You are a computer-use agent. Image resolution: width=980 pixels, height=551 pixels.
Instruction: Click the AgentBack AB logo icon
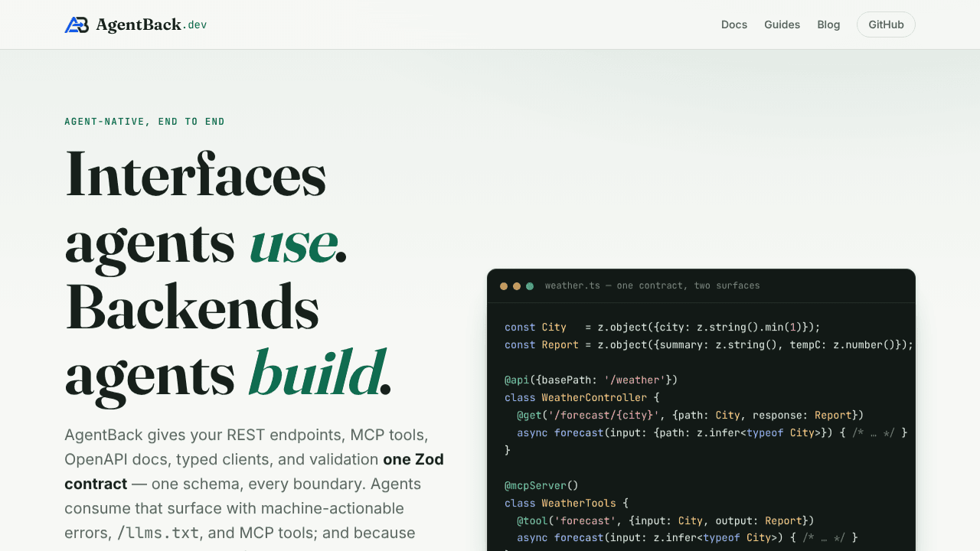[77, 24]
